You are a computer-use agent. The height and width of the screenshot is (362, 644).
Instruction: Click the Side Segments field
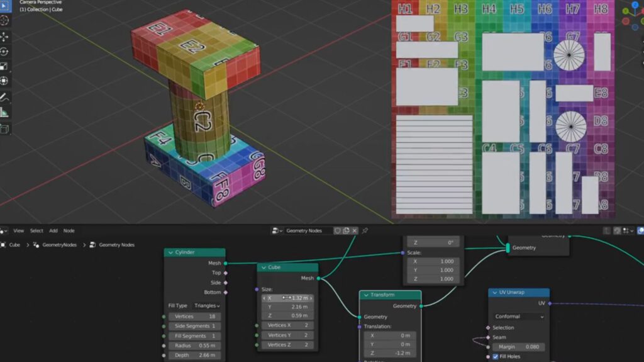coord(195,326)
